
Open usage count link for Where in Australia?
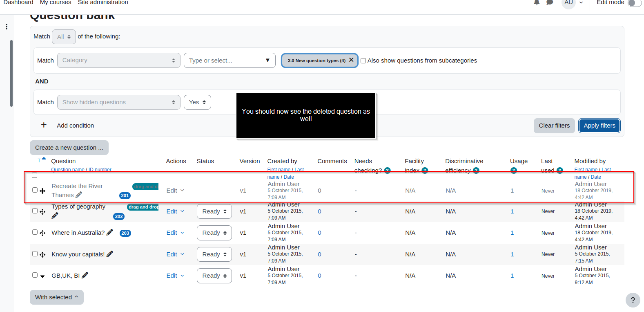[x=512, y=233]
